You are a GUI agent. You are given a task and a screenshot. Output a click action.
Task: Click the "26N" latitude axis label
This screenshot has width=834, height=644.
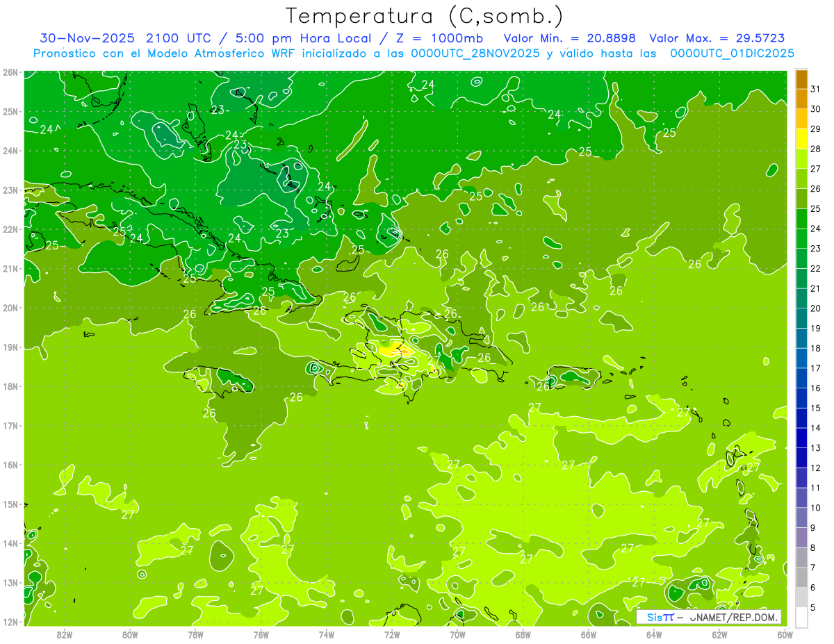tap(10, 72)
